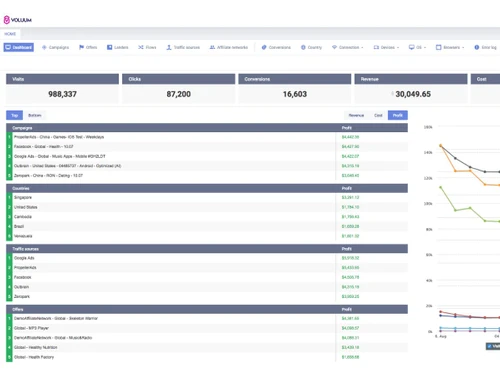Click the Voluum logo

pyautogui.click(x=18, y=20)
